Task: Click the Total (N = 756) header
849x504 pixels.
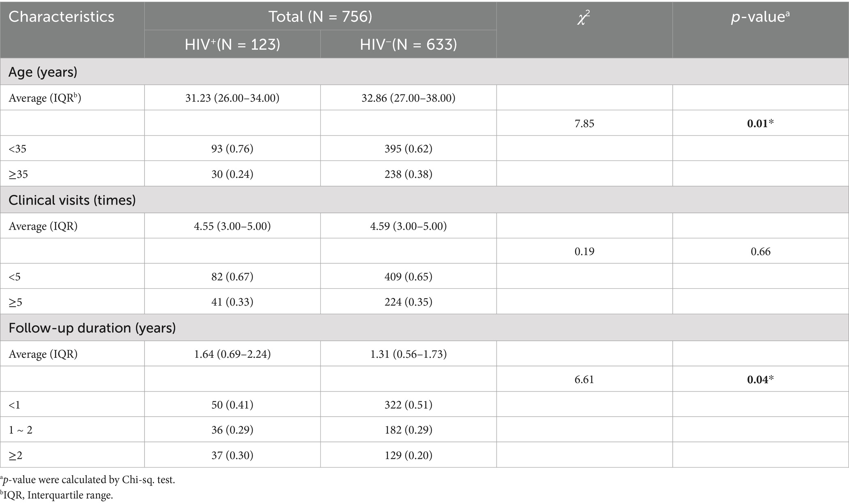Action: (x=320, y=16)
